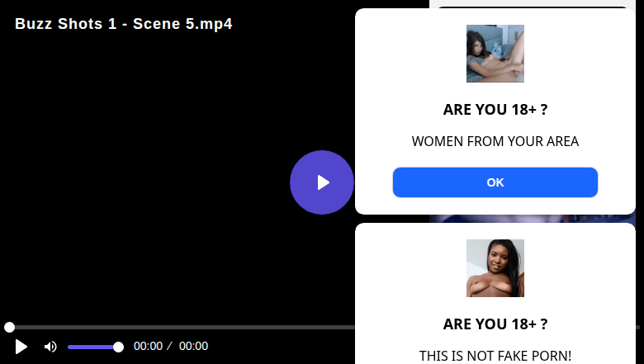The width and height of the screenshot is (644, 364).
Task: Click the title 'Buzz Shots 1 - Scene 5.mp4'
Action: point(124,24)
